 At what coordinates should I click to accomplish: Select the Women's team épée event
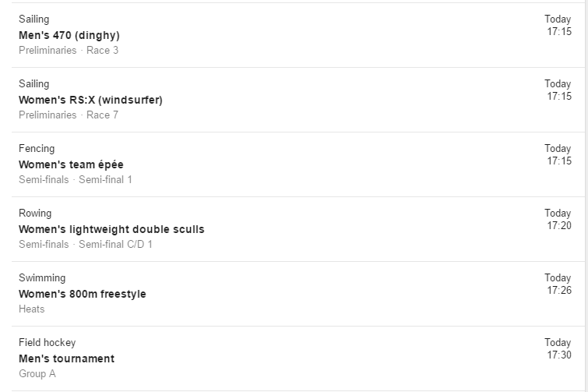[298, 164]
